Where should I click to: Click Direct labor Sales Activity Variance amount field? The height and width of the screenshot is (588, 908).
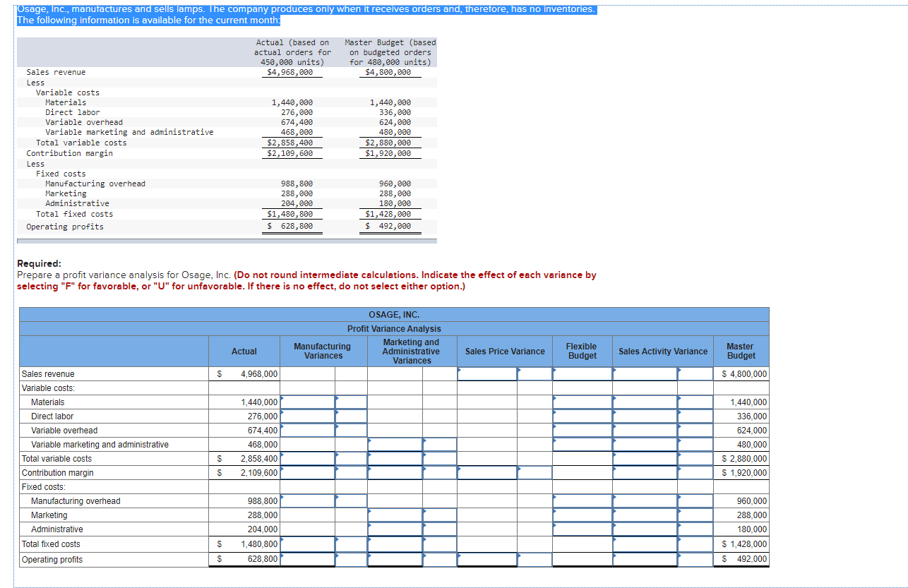[645, 416]
